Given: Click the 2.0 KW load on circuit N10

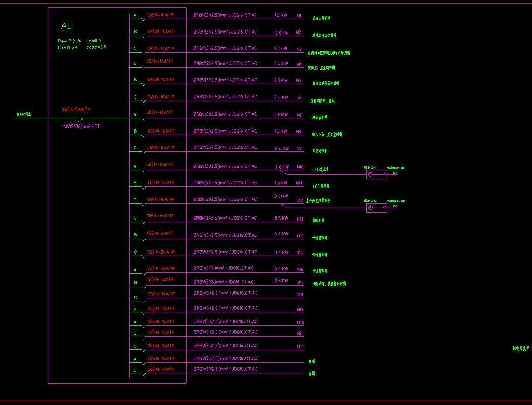Looking at the screenshot, I should 281,167.
